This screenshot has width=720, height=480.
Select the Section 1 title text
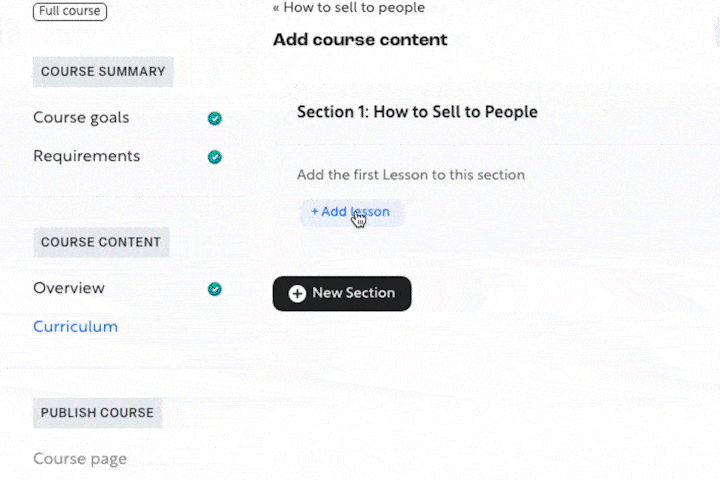tap(417, 112)
